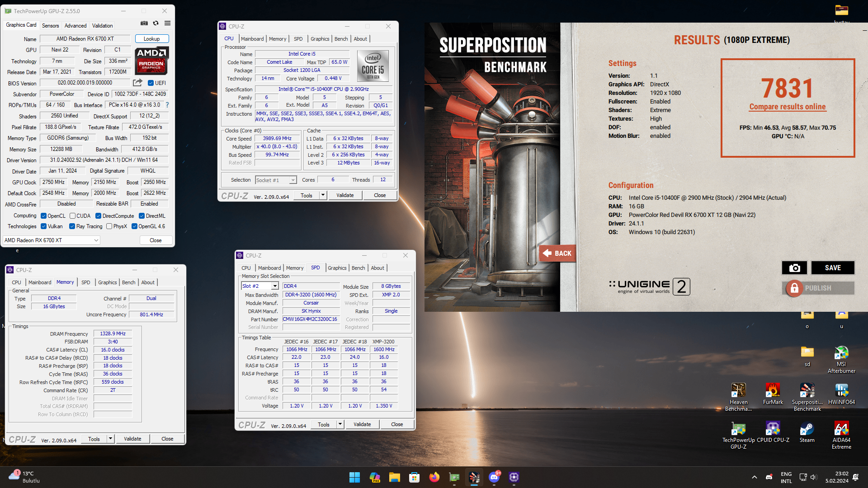Open File Explorer from taskbar
The width and height of the screenshot is (868, 488).
(x=394, y=477)
